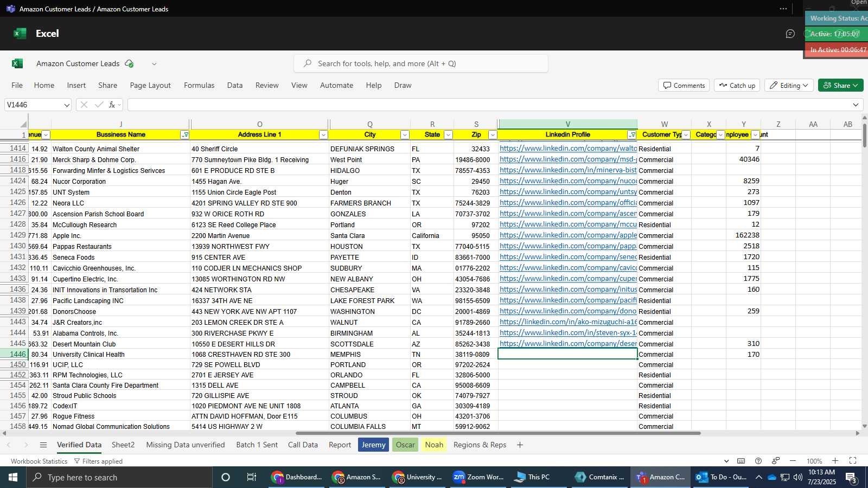Click the help question mark in status bar
Viewport: 868px width, 488px height.
(x=758, y=461)
